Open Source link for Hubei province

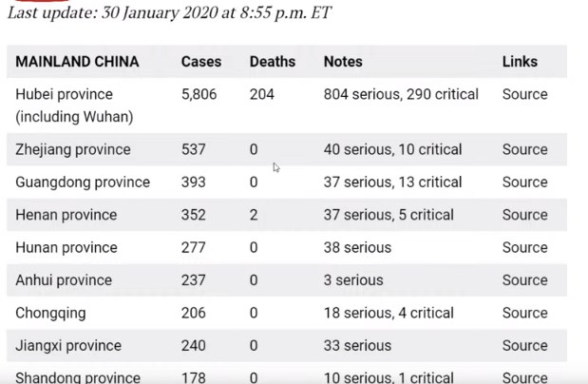click(524, 94)
